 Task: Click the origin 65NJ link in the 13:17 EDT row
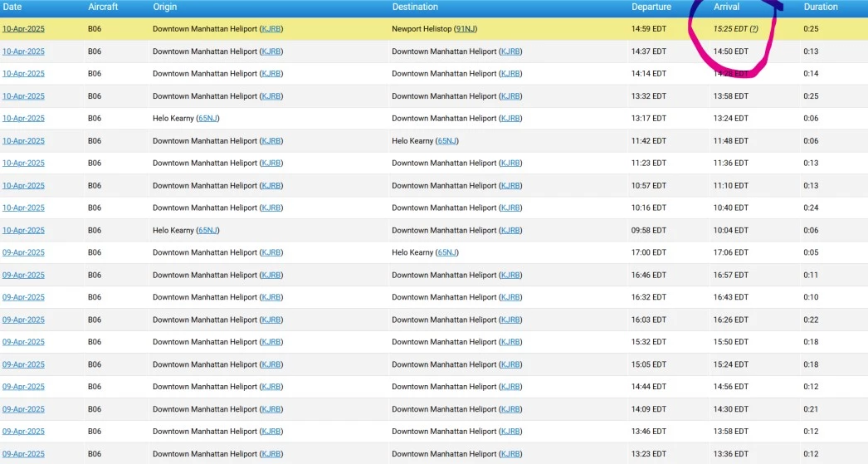point(208,119)
